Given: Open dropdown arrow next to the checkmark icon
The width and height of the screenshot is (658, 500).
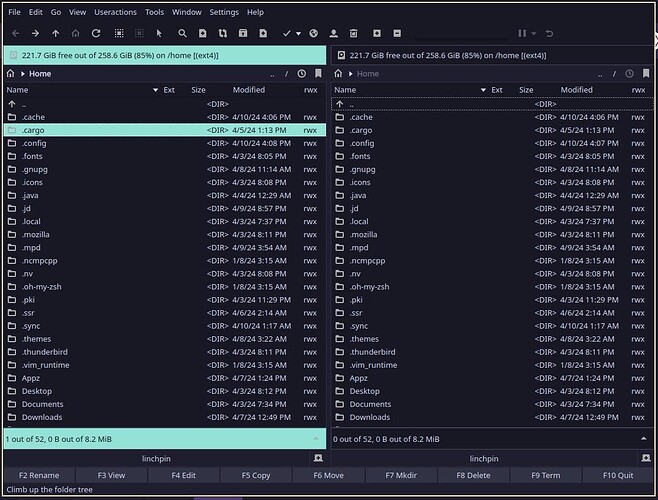Looking at the screenshot, I should click(x=298, y=34).
